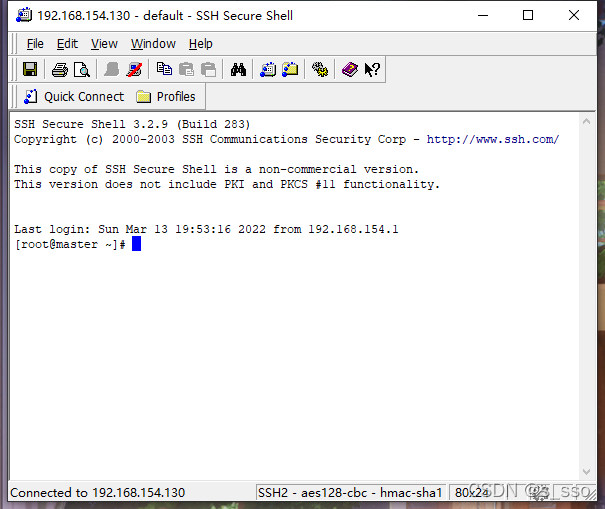Open the Help book icon
Viewport: 605px width, 509px height.
pyautogui.click(x=350, y=69)
